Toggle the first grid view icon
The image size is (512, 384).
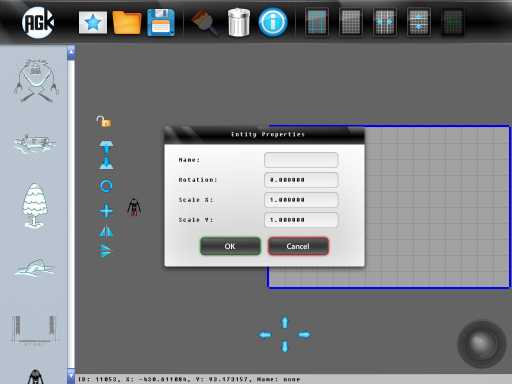click(x=317, y=22)
